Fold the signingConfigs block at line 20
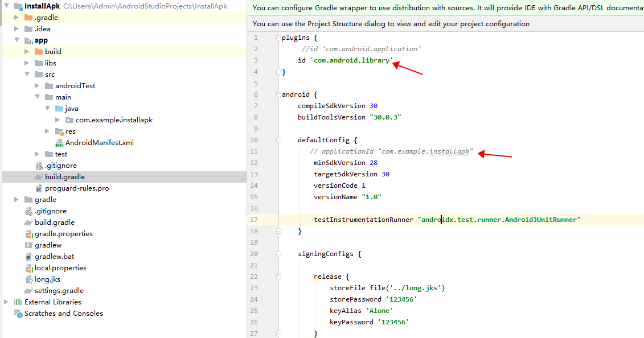This screenshot has width=644, height=338. coord(278,254)
